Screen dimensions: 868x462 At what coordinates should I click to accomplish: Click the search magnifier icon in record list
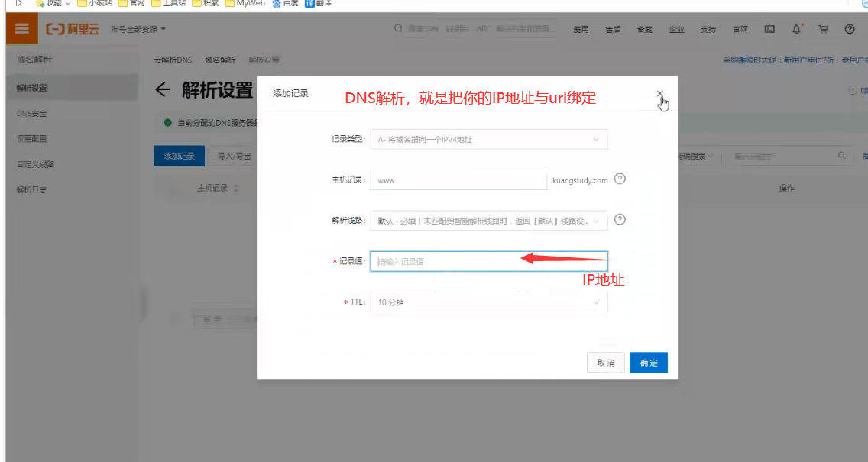842,156
